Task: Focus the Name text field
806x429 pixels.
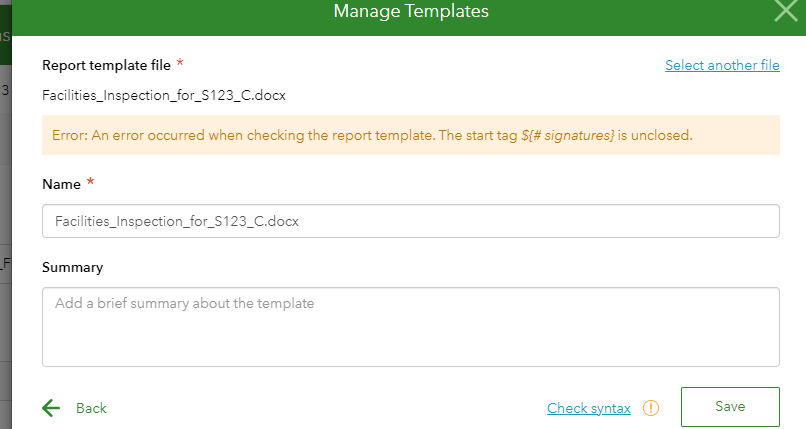Action: click(410, 222)
